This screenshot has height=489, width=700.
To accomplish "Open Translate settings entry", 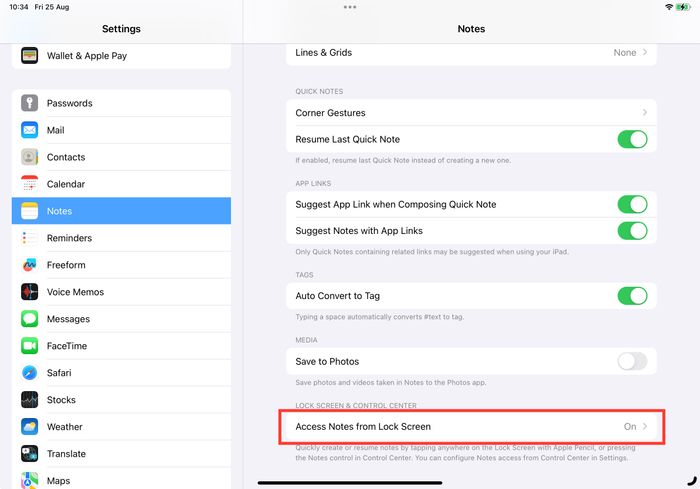I will [66, 454].
